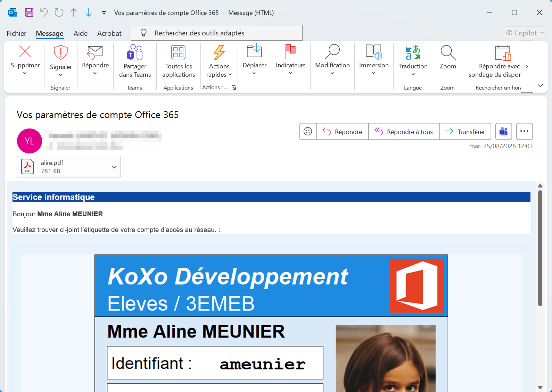Screen dimensions: 552x392
Task: Click the 'KoXo Développement' badge title
Action: pyautogui.click(x=228, y=277)
